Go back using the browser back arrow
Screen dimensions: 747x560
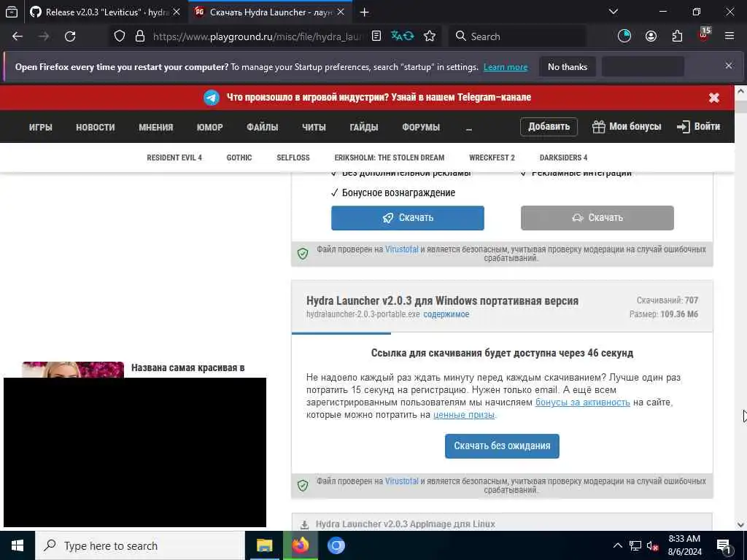click(x=18, y=36)
